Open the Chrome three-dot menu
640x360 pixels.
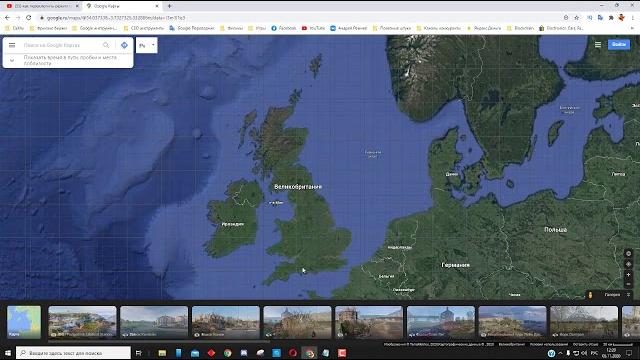coord(633,18)
